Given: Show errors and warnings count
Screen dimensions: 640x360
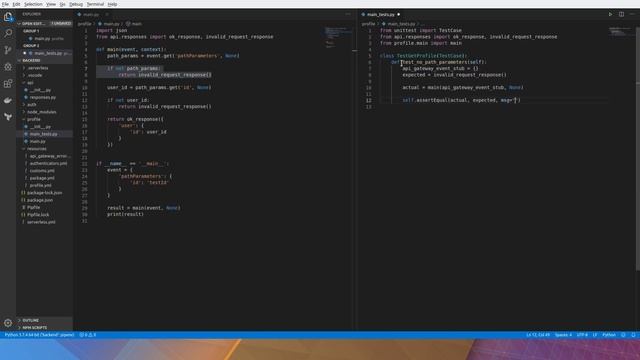Looking at the screenshot, I should tap(88, 335).
